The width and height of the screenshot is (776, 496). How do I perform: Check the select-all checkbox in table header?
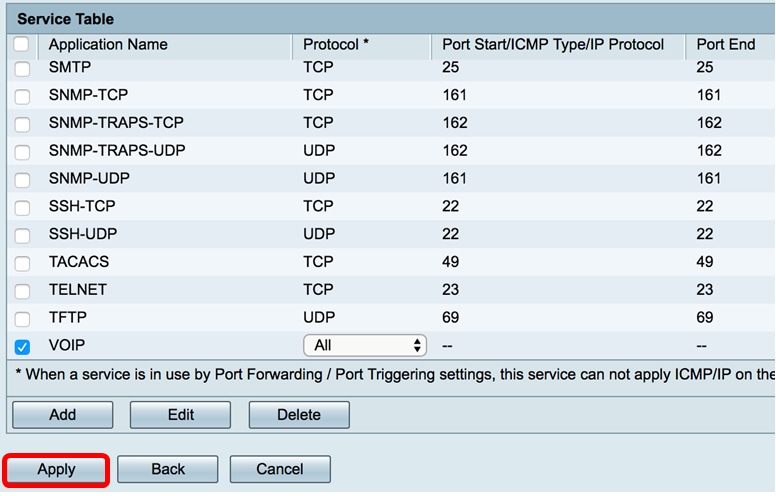(22, 45)
